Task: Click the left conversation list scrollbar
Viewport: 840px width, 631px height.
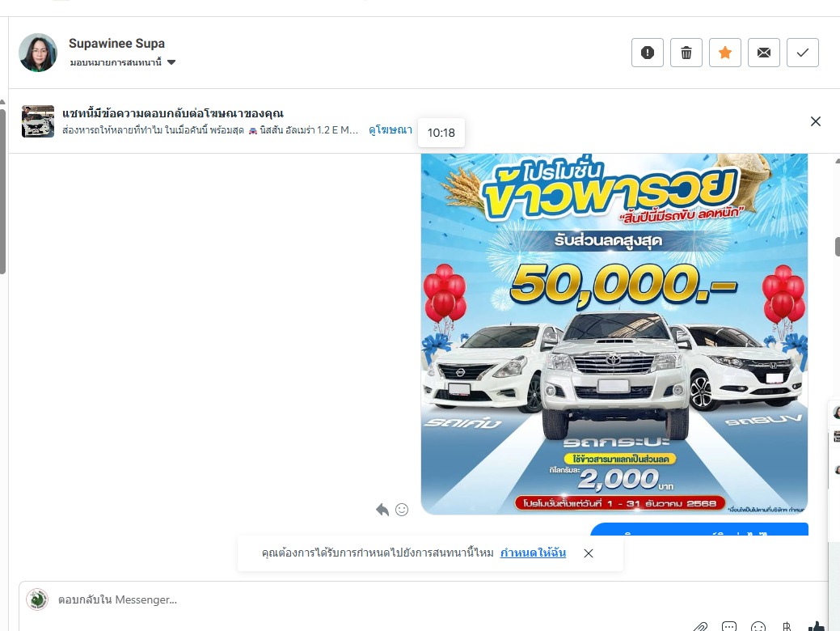Action: click(2, 192)
